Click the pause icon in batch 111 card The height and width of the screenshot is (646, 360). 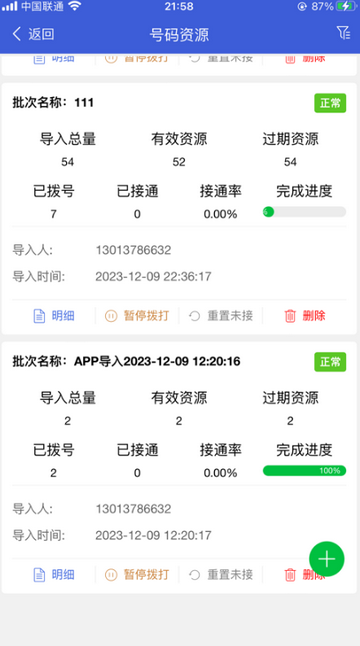(111, 316)
